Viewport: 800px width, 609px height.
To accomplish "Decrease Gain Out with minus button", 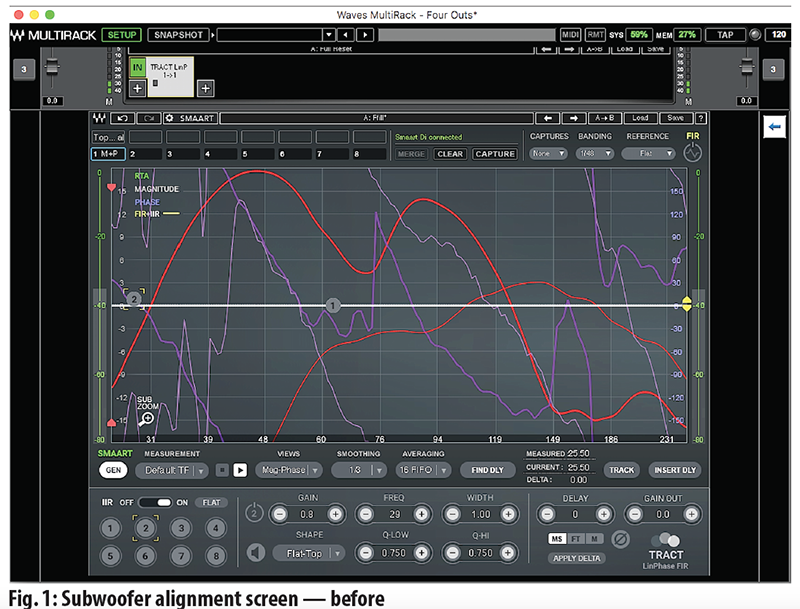I will [x=635, y=514].
